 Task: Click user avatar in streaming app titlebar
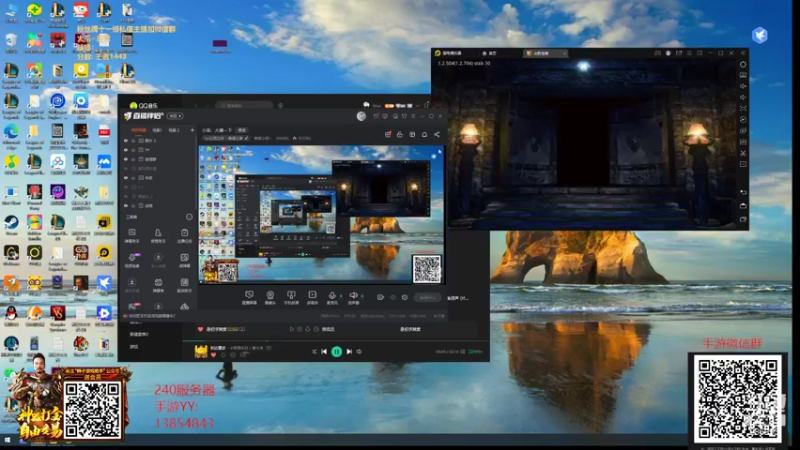coord(361,116)
